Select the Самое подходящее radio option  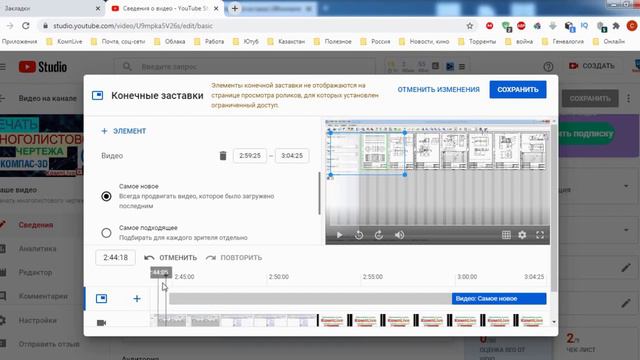pos(106,233)
